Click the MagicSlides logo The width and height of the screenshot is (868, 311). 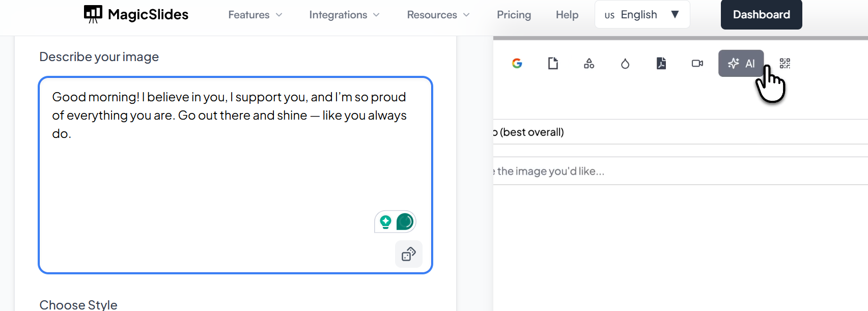click(136, 14)
